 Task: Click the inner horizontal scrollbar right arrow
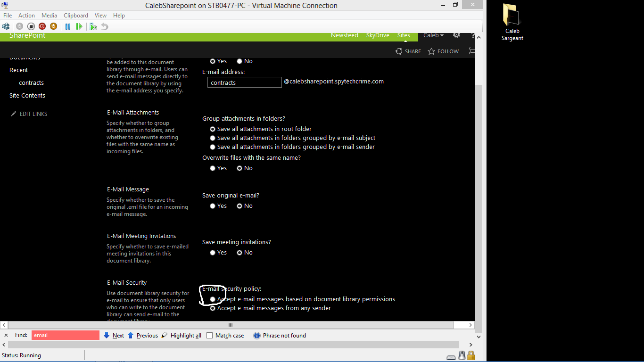471,325
